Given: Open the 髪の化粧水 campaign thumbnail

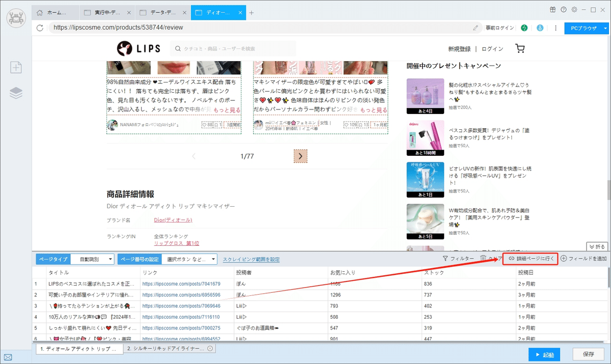Looking at the screenshot, I should pos(425,96).
